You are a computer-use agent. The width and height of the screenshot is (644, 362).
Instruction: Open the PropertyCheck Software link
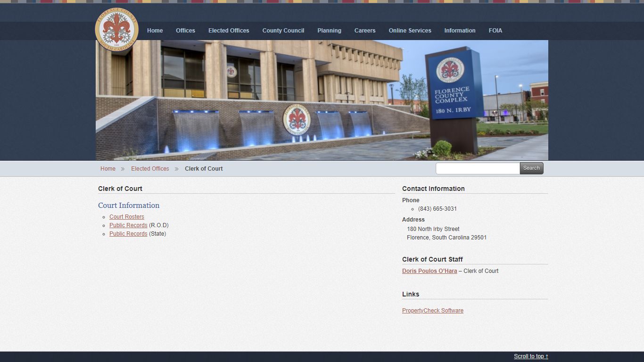(433, 311)
